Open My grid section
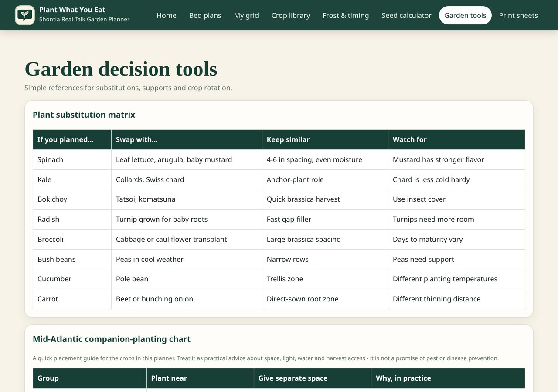The height and width of the screenshot is (392, 558). click(x=246, y=15)
